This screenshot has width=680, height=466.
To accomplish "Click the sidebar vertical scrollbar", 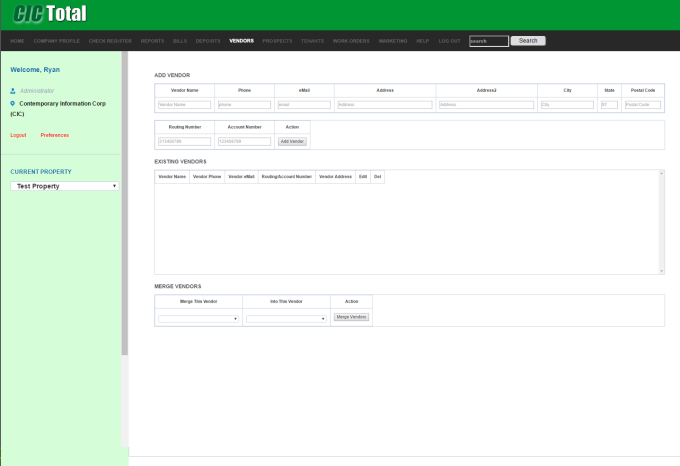I will (124, 204).
